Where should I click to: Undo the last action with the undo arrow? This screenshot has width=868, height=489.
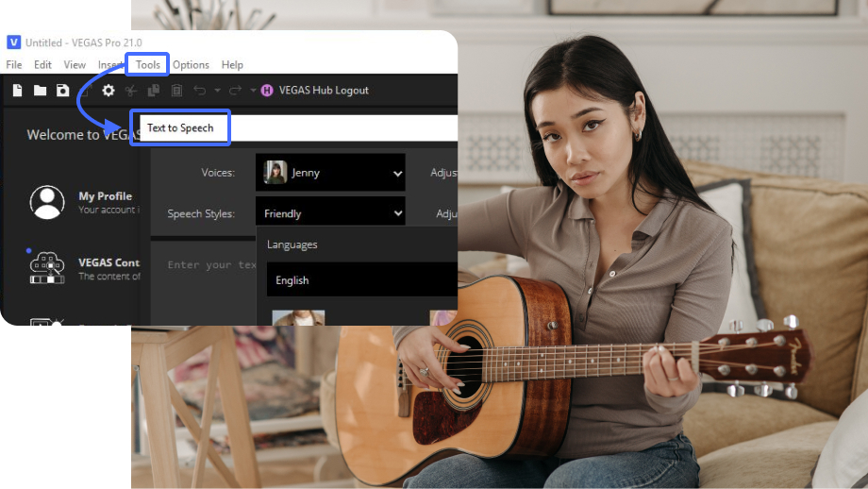(200, 90)
